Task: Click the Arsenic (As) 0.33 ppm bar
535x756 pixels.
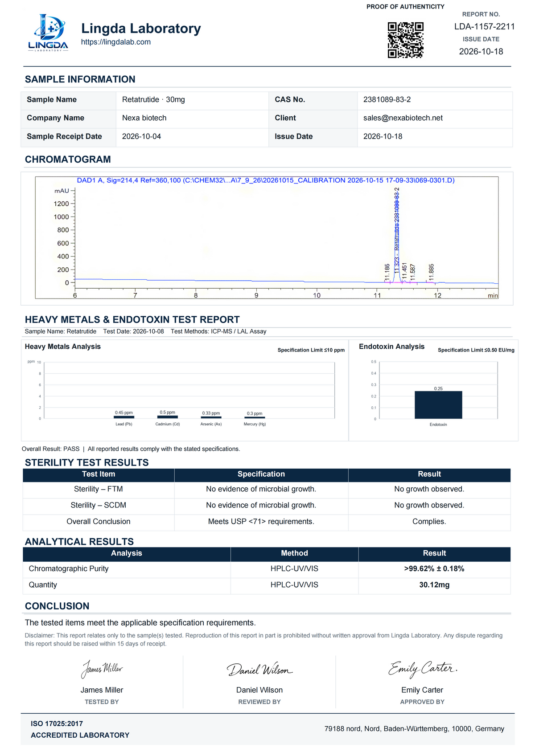Action: coord(211,417)
